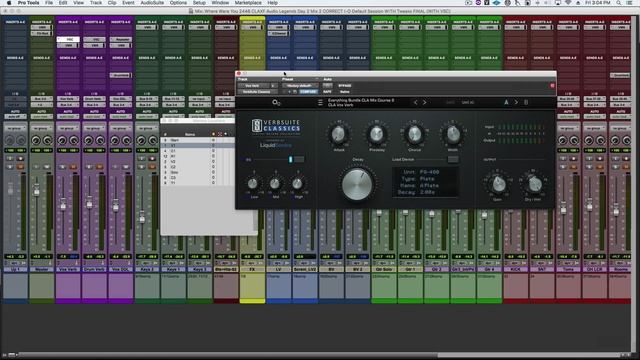The width and height of the screenshot is (640, 360).
Task: Click the Vox Verb track volume fader
Action: pyautogui.click(x=63, y=204)
